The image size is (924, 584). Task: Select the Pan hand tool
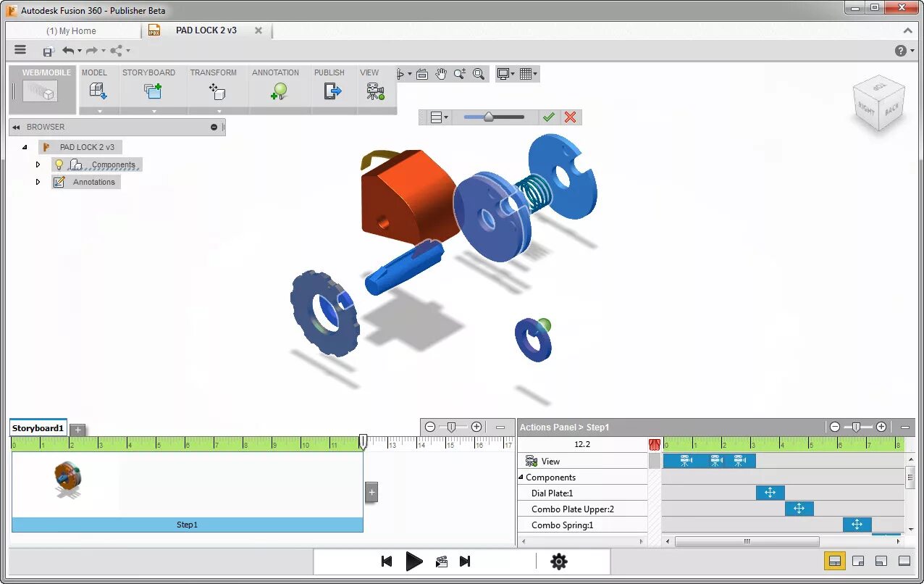pyautogui.click(x=441, y=74)
